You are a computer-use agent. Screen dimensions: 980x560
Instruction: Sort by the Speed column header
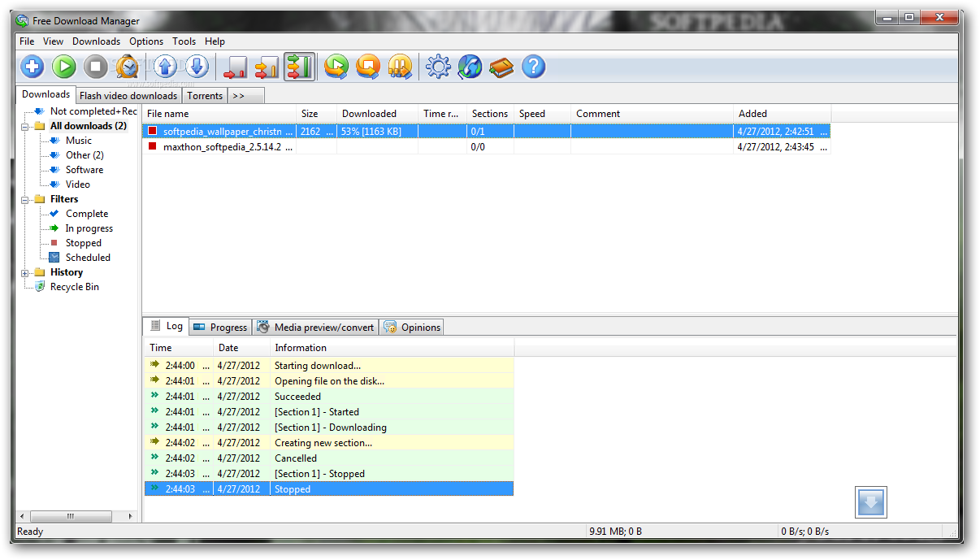[543, 114]
